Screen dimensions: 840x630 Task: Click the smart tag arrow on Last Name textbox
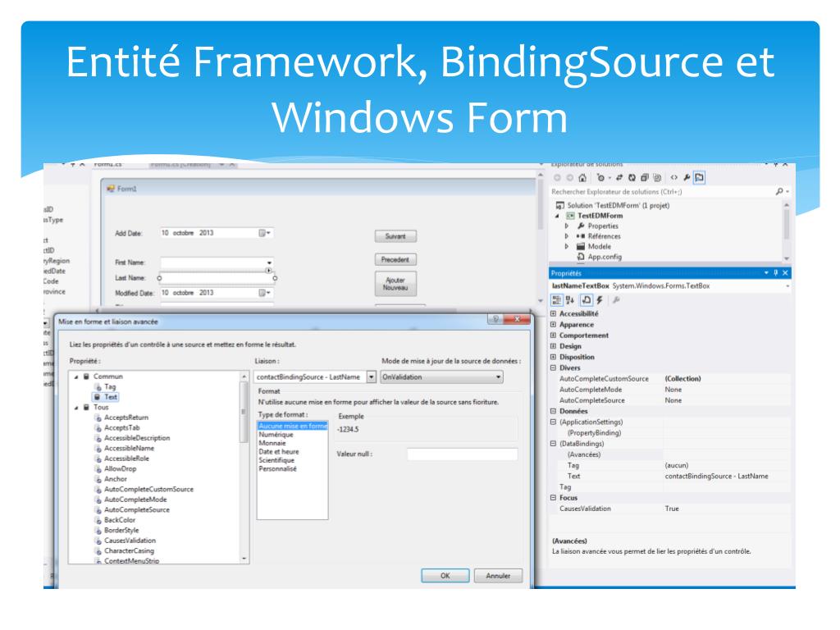click(268, 271)
